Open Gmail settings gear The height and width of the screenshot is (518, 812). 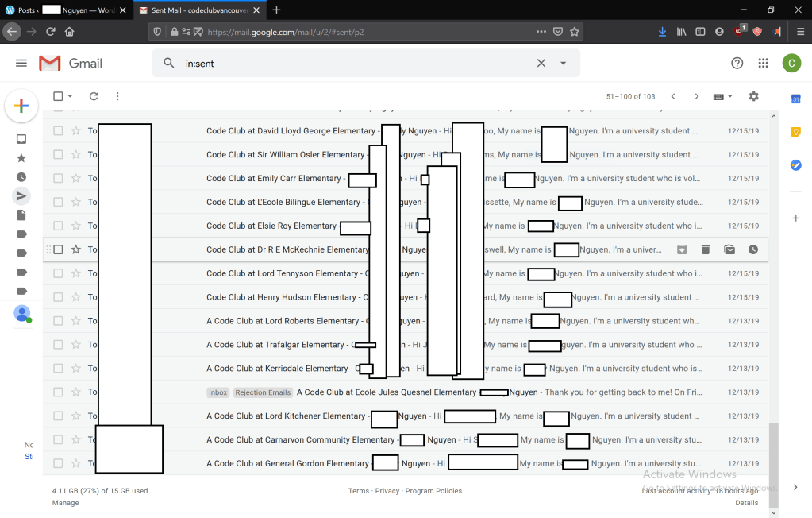[x=753, y=96]
